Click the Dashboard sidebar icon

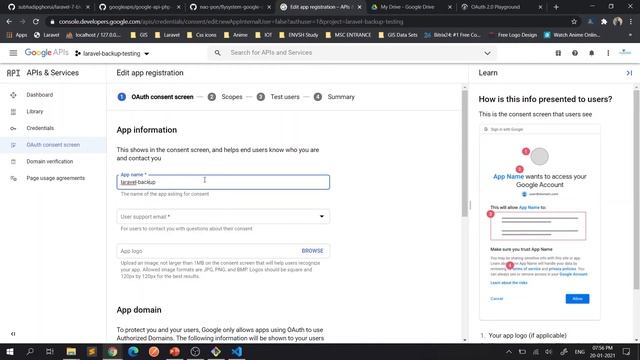13,95
